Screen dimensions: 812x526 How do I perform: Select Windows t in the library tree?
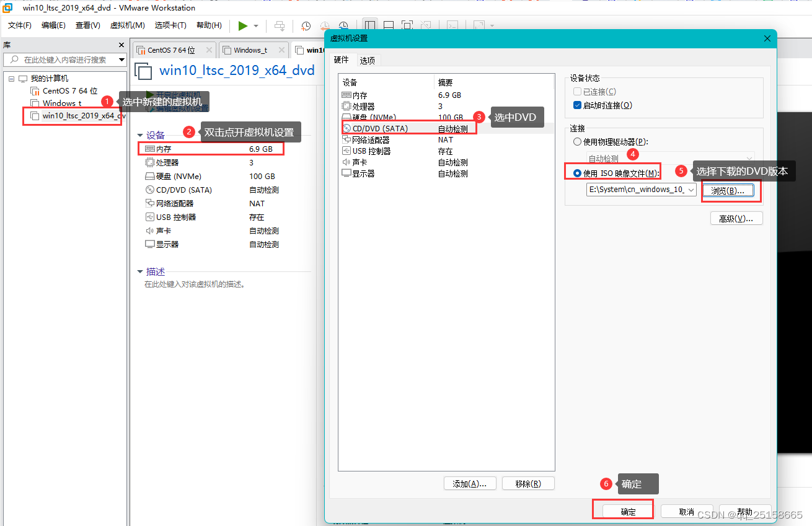(x=56, y=103)
